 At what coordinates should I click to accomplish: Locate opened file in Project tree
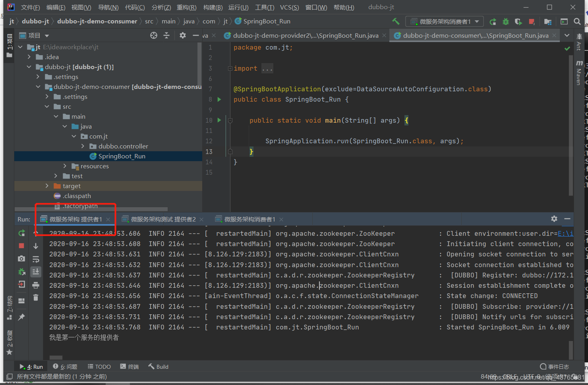[154, 35]
